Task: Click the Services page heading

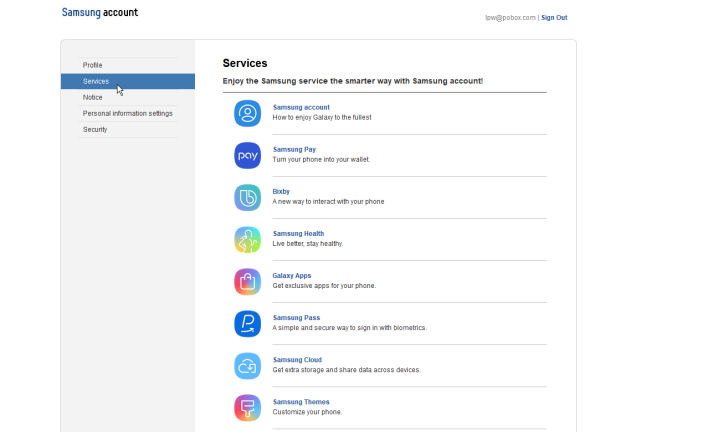Action: [x=245, y=63]
